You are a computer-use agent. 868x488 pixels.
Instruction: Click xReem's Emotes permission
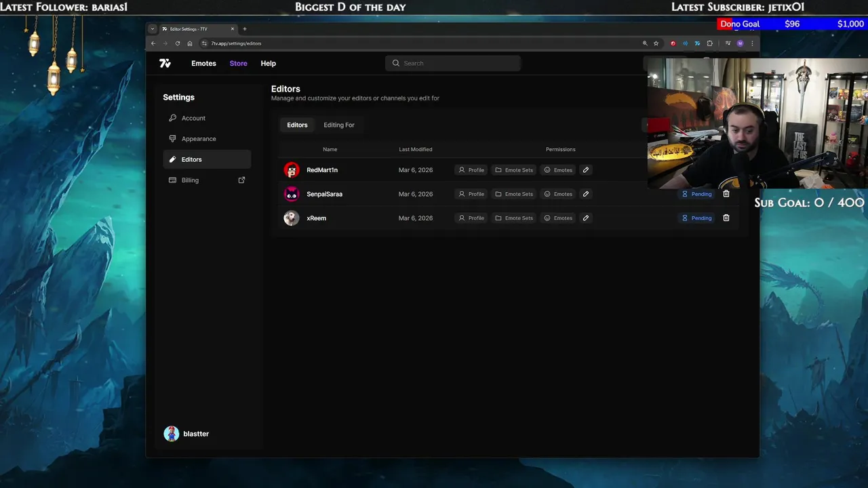(x=558, y=218)
